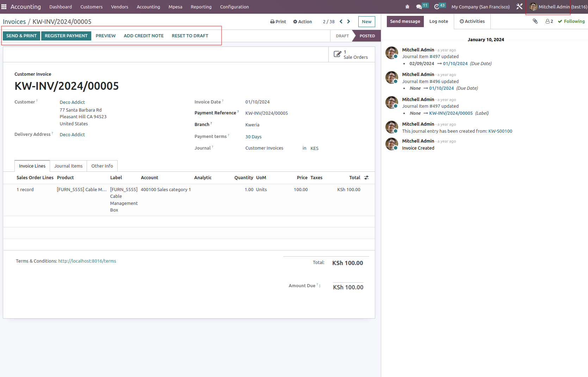Open the Reporting menu
This screenshot has width=588, height=377.
201,7
